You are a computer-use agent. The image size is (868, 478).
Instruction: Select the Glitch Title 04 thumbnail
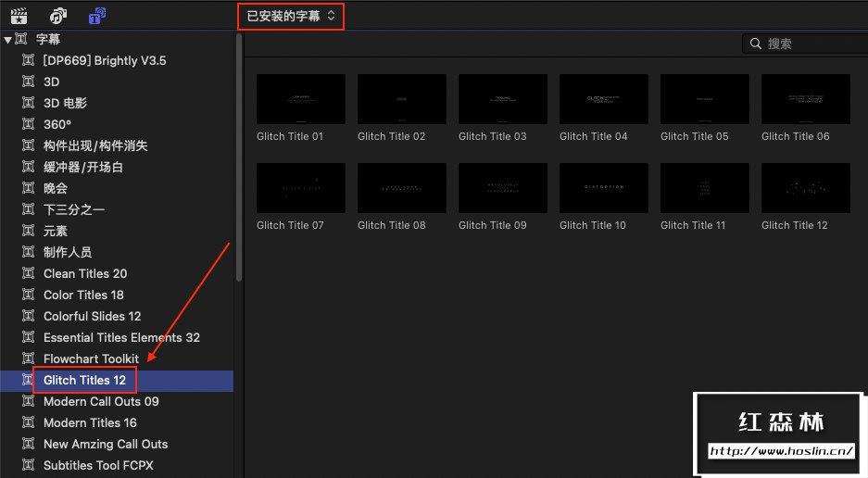click(x=604, y=99)
